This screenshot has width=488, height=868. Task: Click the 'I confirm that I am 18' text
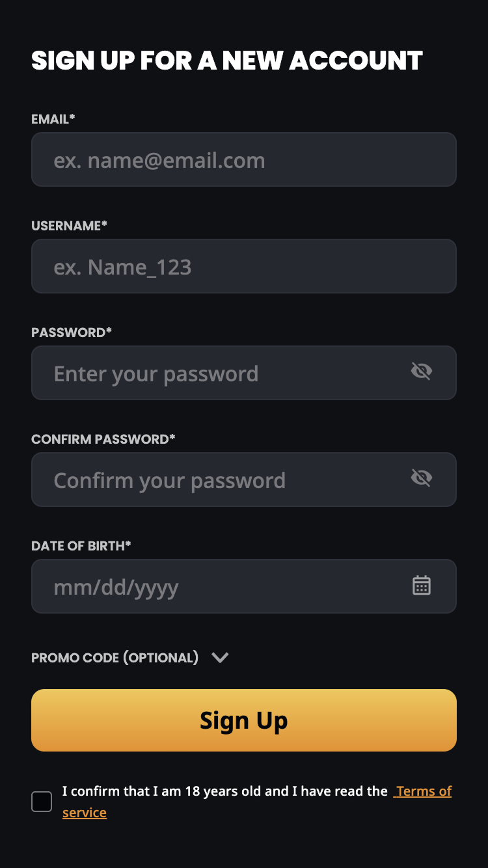click(x=131, y=791)
